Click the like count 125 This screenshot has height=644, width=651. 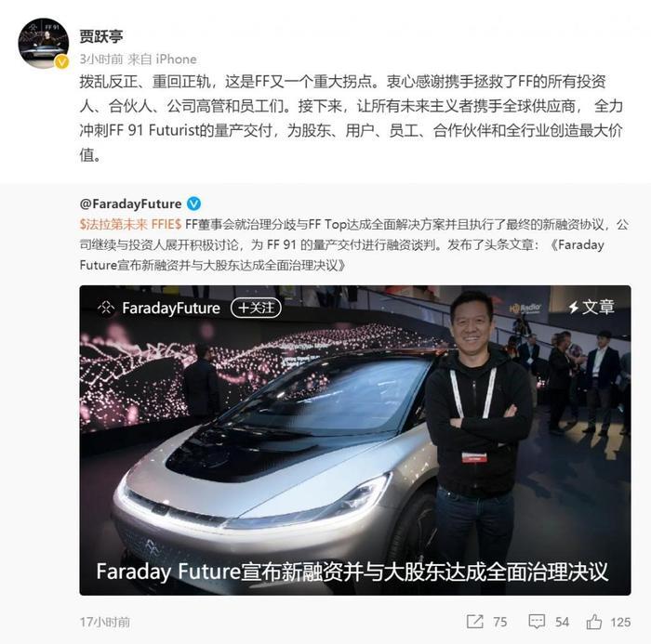coord(620,622)
